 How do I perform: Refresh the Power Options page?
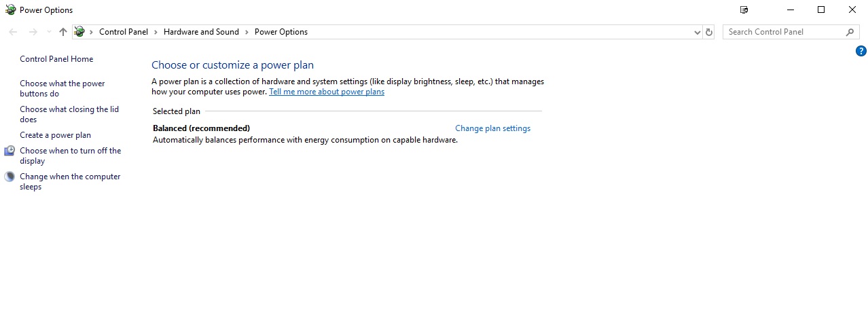tap(709, 32)
